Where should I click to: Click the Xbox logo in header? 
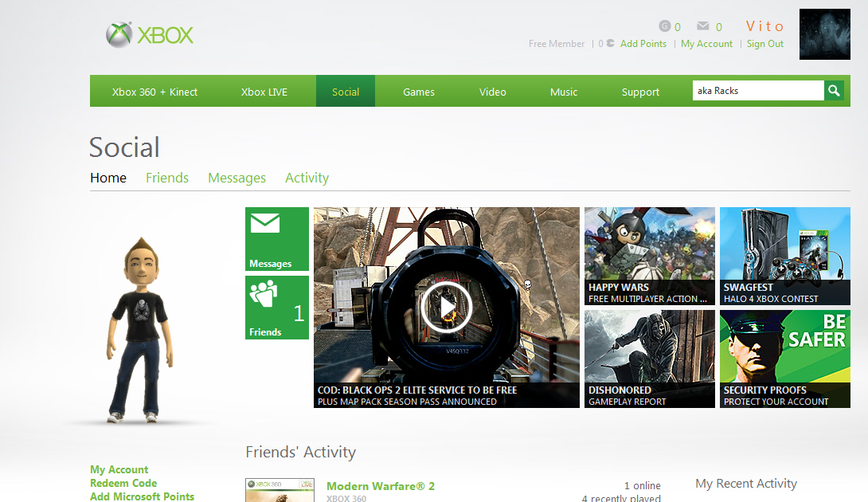150,35
